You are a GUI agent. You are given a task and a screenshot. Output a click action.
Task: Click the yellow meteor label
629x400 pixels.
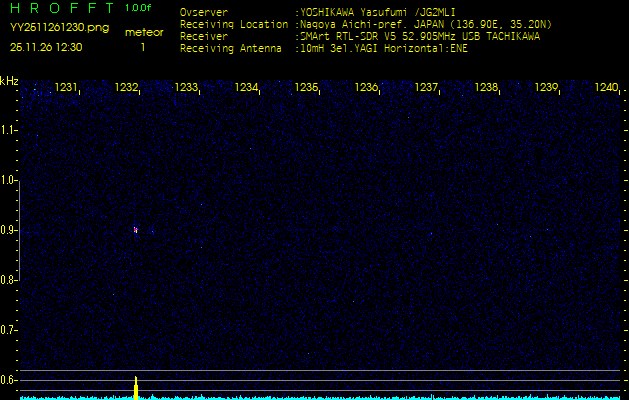144,32
